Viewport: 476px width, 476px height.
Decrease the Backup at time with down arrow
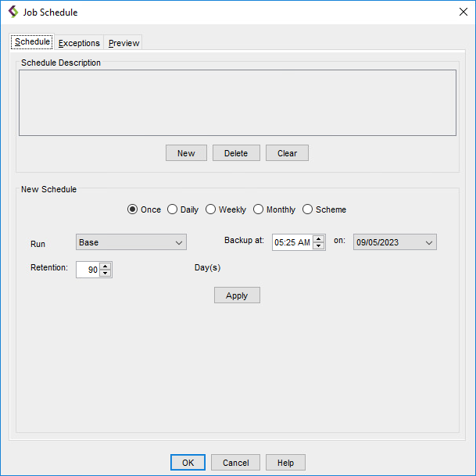[318, 246]
